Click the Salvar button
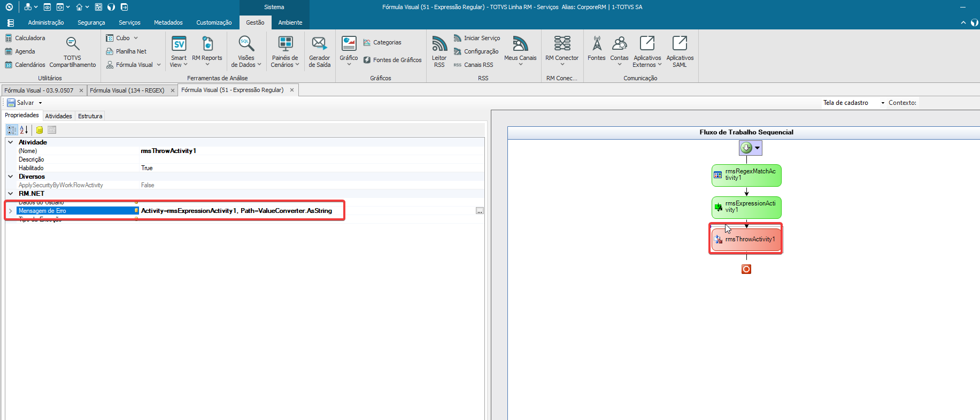The width and height of the screenshot is (980, 420). pos(20,103)
